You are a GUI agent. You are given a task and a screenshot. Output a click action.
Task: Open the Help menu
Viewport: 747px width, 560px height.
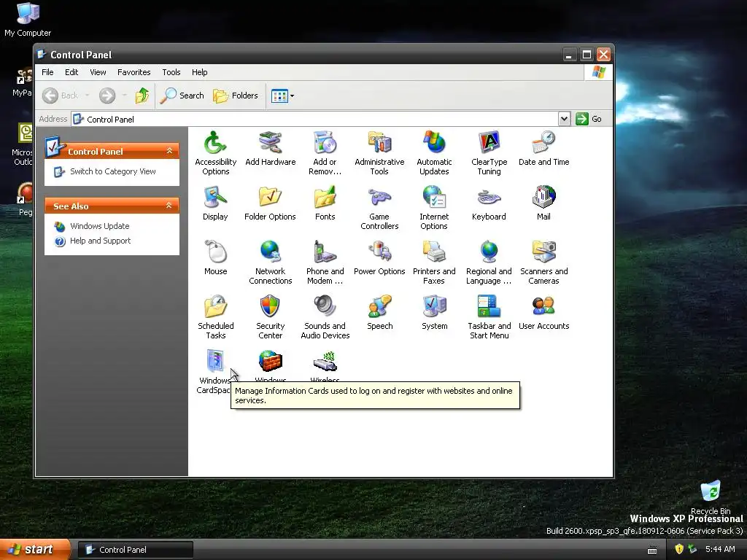click(x=200, y=72)
